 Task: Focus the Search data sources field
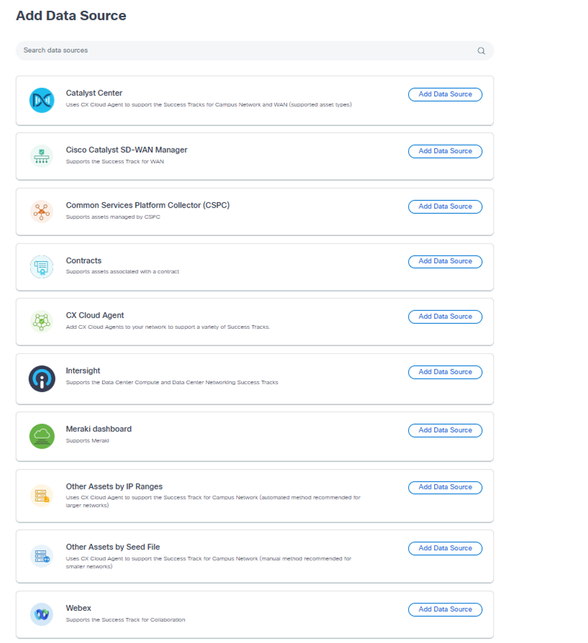pyautogui.click(x=255, y=50)
